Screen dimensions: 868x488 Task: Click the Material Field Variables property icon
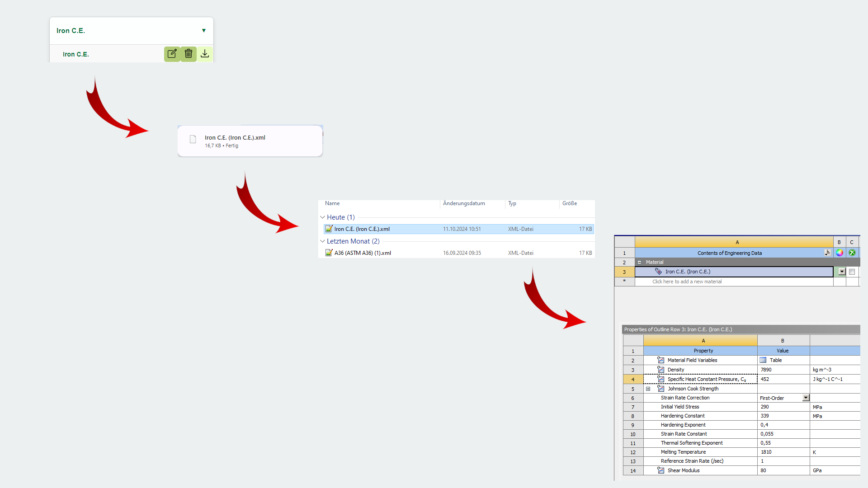tap(661, 360)
